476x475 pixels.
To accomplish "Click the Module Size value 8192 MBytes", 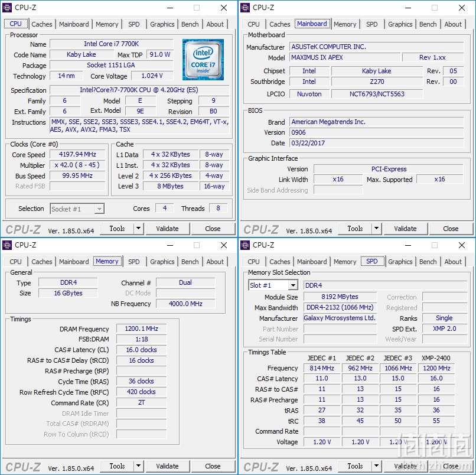I will pos(340,297).
